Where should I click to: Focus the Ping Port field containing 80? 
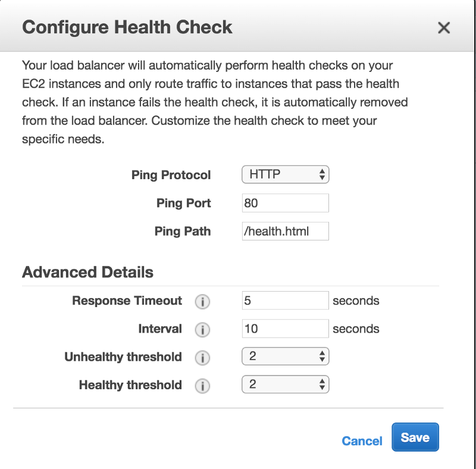pyautogui.click(x=286, y=203)
